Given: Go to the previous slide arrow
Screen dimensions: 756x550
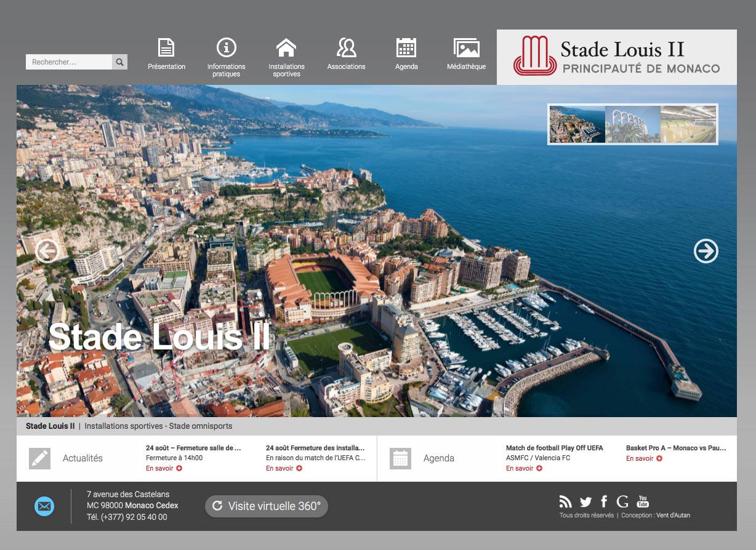Looking at the screenshot, I should (47, 251).
